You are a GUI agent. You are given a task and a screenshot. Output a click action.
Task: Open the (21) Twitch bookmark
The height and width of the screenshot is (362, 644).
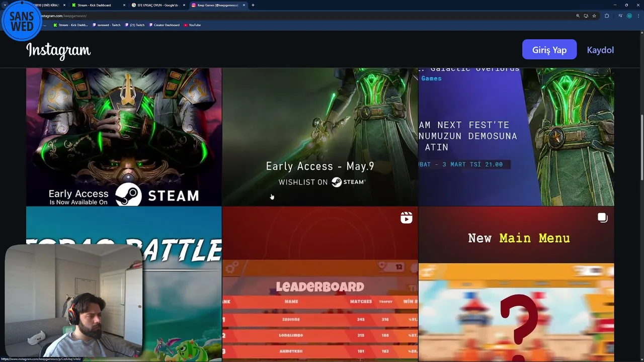pos(135,25)
